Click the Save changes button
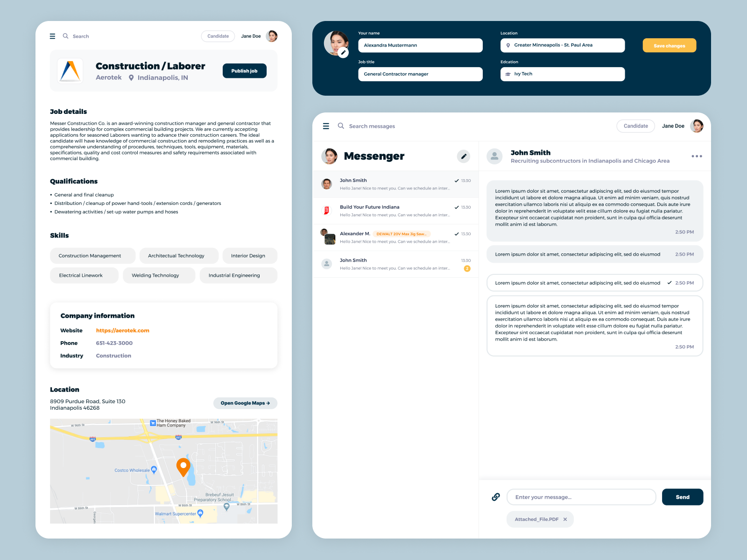 coord(669,45)
